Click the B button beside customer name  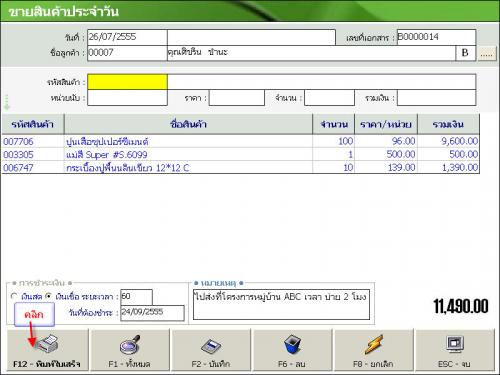[x=465, y=53]
